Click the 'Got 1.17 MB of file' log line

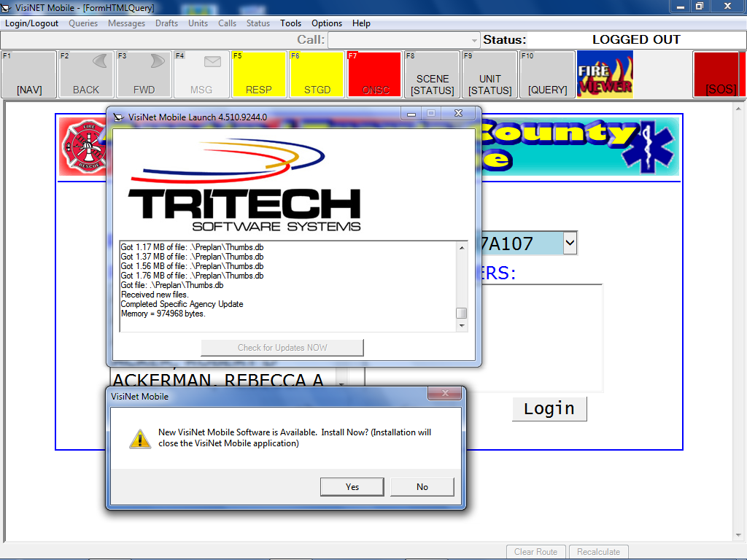tap(192, 247)
